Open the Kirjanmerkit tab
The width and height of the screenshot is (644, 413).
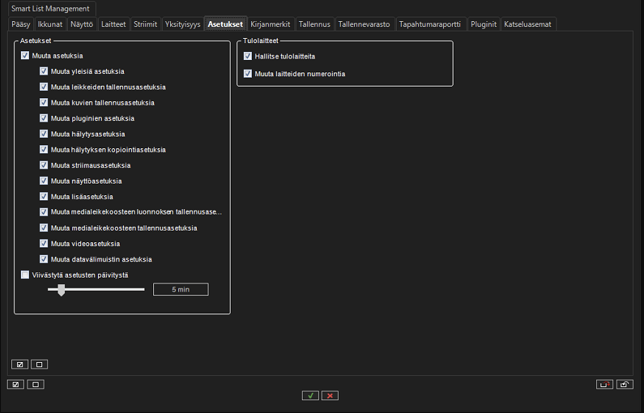pos(270,24)
